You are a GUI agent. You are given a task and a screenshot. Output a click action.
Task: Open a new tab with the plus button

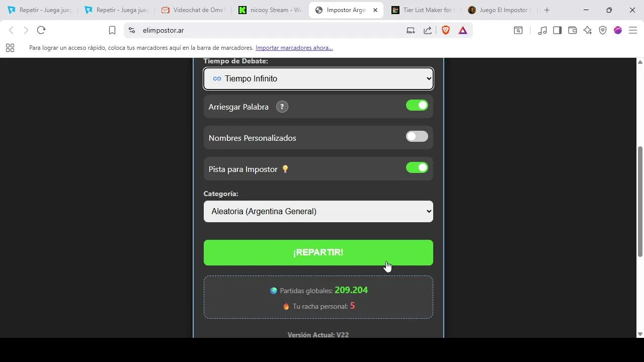click(547, 10)
